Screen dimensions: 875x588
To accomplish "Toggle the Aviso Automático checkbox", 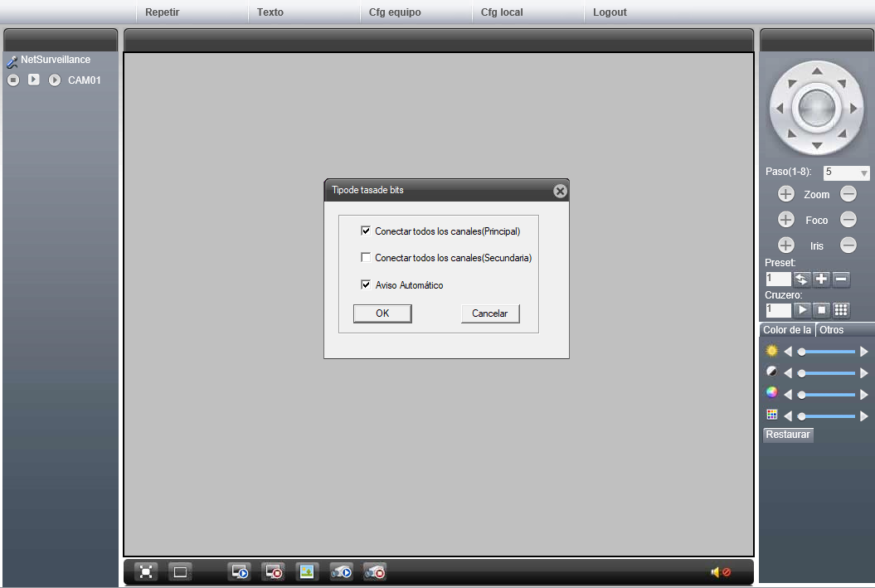I will (x=366, y=284).
